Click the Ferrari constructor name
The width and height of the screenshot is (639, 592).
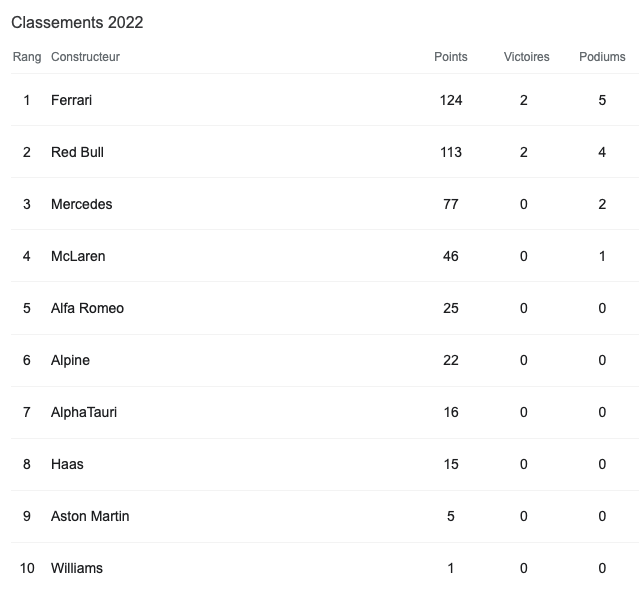tap(71, 100)
